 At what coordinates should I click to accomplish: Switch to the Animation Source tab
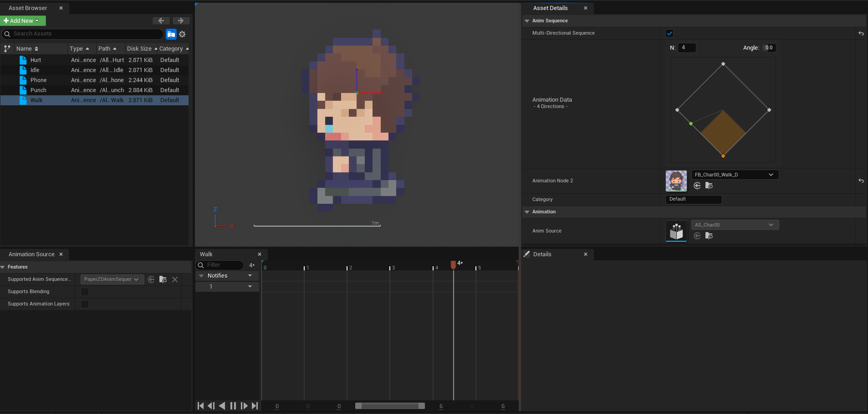[x=31, y=254]
